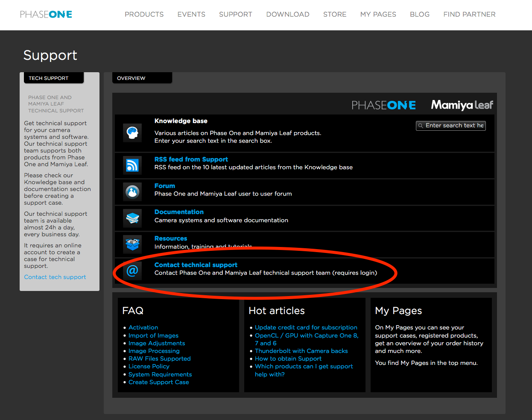Open Image Adjustments FAQ
This screenshot has width=532, height=420.
click(x=157, y=343)
